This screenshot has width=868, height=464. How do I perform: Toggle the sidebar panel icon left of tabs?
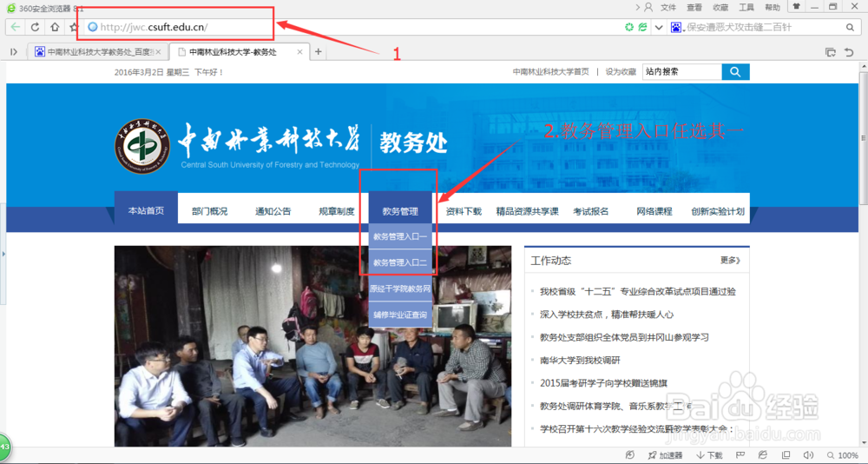click(x=14, y=51)
